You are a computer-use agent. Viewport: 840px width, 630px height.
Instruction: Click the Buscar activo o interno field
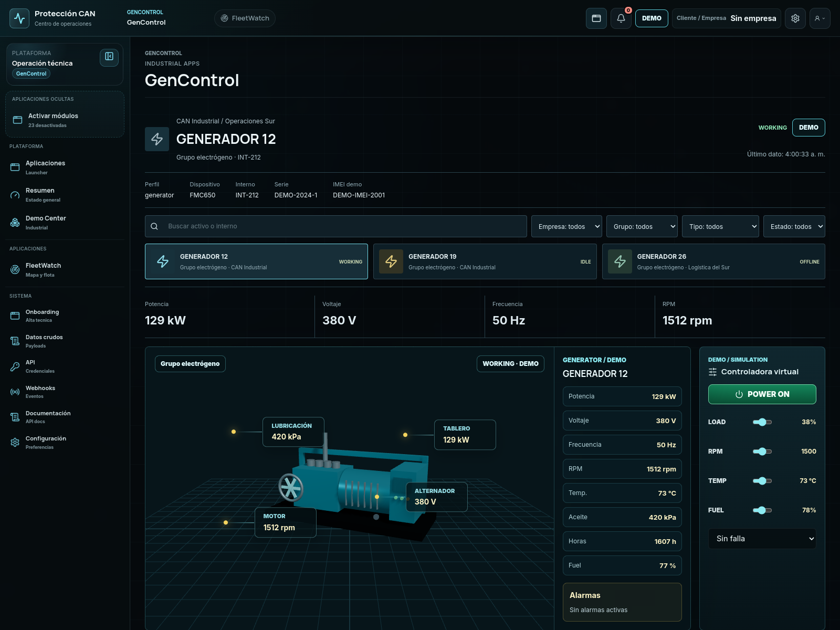coord(336,226)
